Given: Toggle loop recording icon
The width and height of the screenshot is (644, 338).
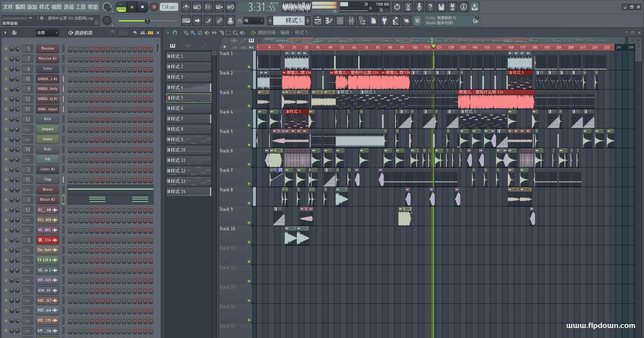Looking at the screenshot, I should tap(230, 7).
